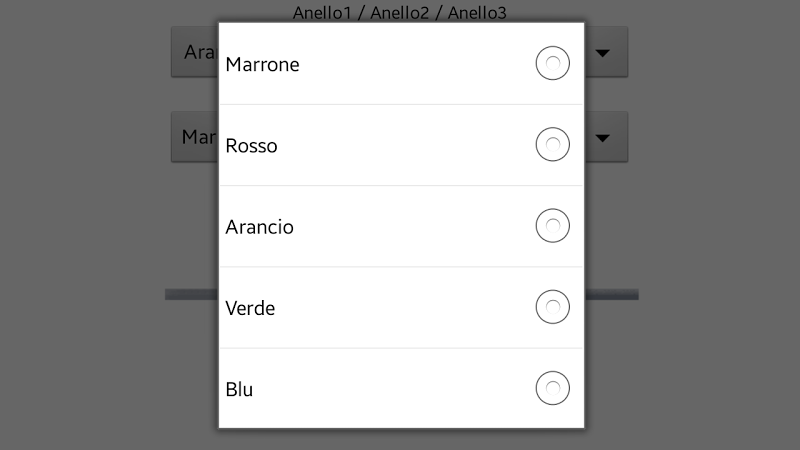Toggle the Arancio radio circle
800x450 pixels.
pos(553,226)
